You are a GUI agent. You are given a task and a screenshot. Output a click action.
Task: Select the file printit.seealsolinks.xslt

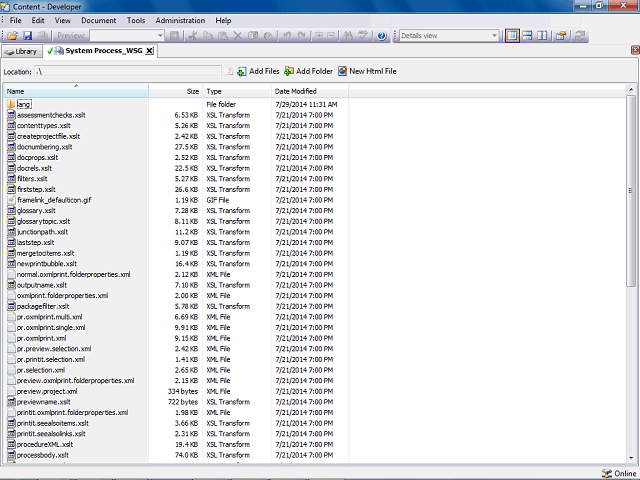[x=51, y=433]
